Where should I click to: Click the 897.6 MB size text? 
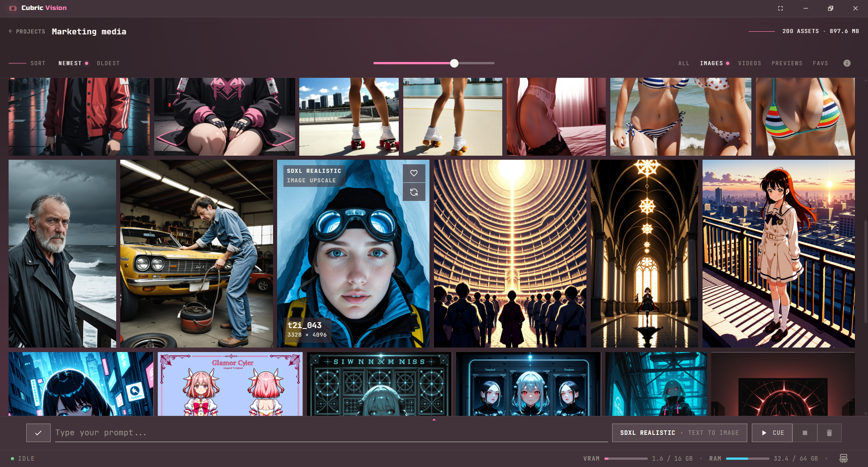point(844,31)
